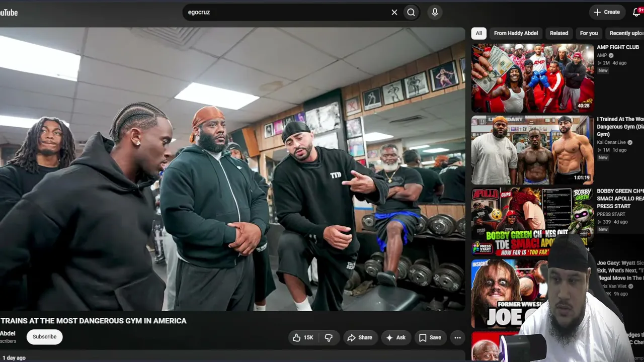
Task: Open the Abdel channel name below the video
Action: pyautogui.click(x=8, y=333)
